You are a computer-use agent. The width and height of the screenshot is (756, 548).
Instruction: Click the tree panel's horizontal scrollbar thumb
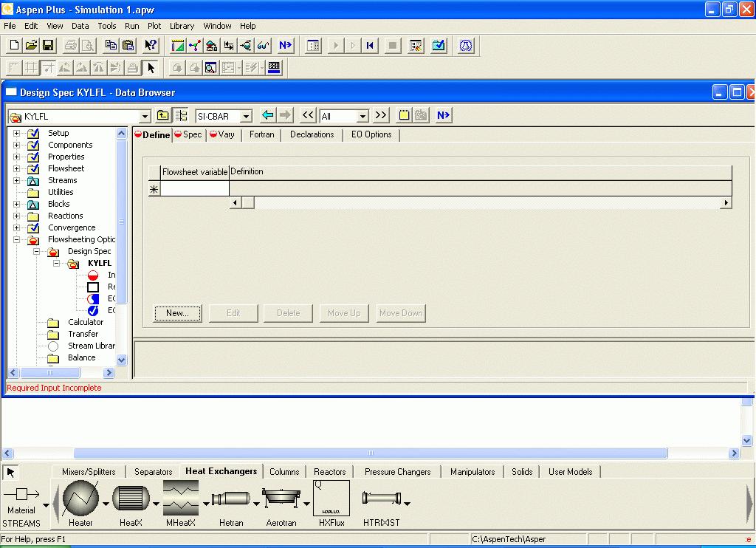click(50, 373)
